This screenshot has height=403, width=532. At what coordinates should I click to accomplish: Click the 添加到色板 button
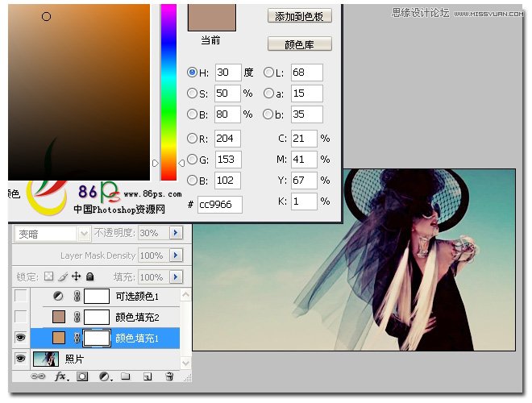tap(299, 16)
